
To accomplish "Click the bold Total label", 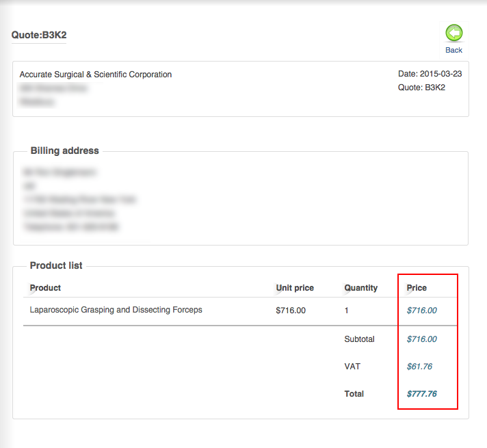I will tap(354, 394).
